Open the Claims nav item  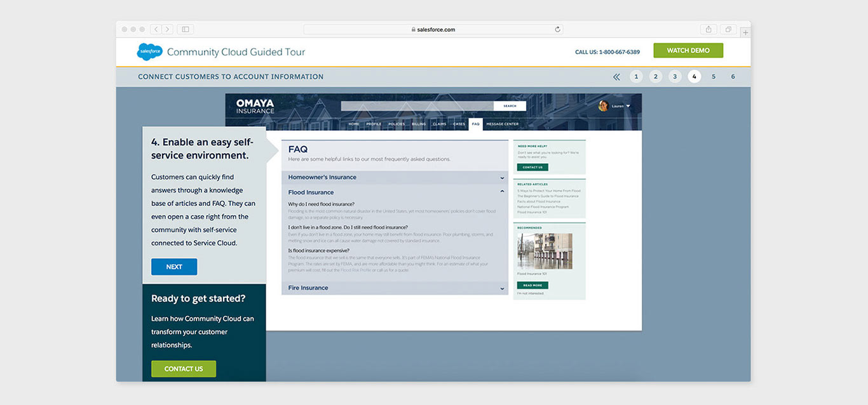440,124
